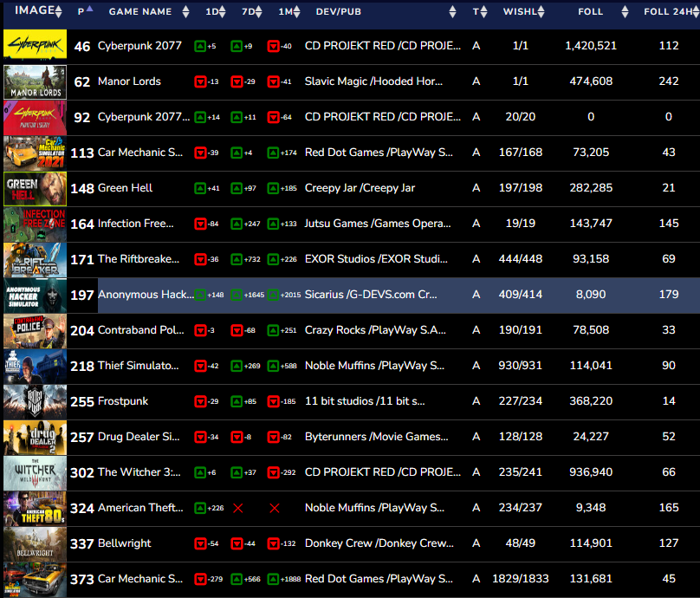Open Cyberpunk 2077 Phantom Liberty red thumbnail
Image resolution: width=700 pixels, height=598 pixels.
(36, 118)
